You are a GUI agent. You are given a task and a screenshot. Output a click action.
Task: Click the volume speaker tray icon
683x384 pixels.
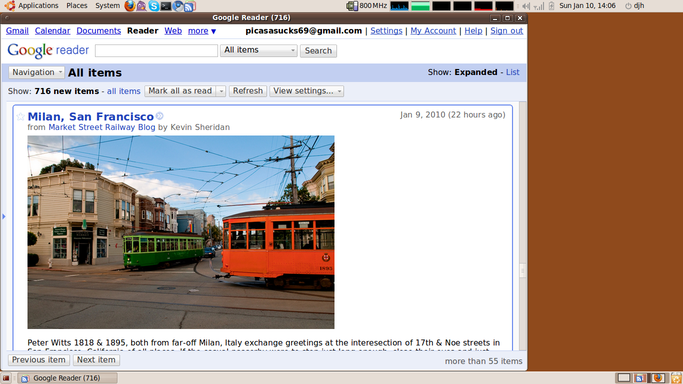click(526, 6)
